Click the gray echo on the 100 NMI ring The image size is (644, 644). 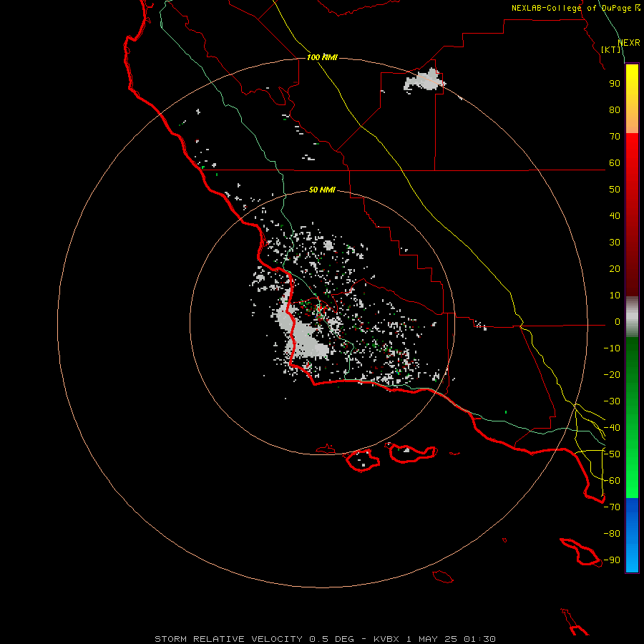point(424,80)
